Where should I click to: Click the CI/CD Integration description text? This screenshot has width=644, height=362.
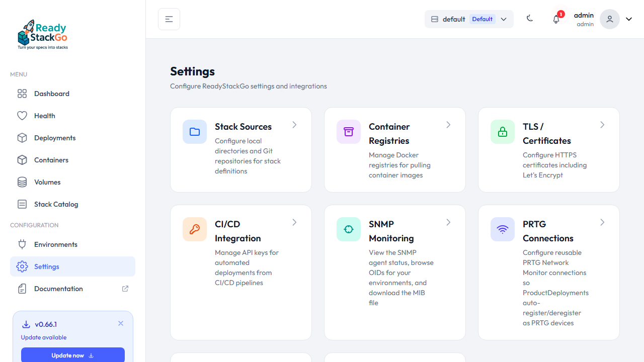pyautogui.click(x=247, y=267)
